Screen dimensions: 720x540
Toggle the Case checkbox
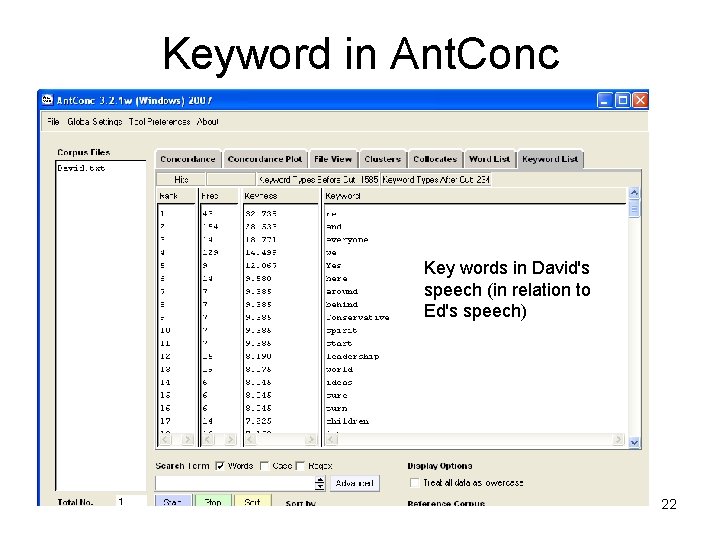(x=264, y=466)
